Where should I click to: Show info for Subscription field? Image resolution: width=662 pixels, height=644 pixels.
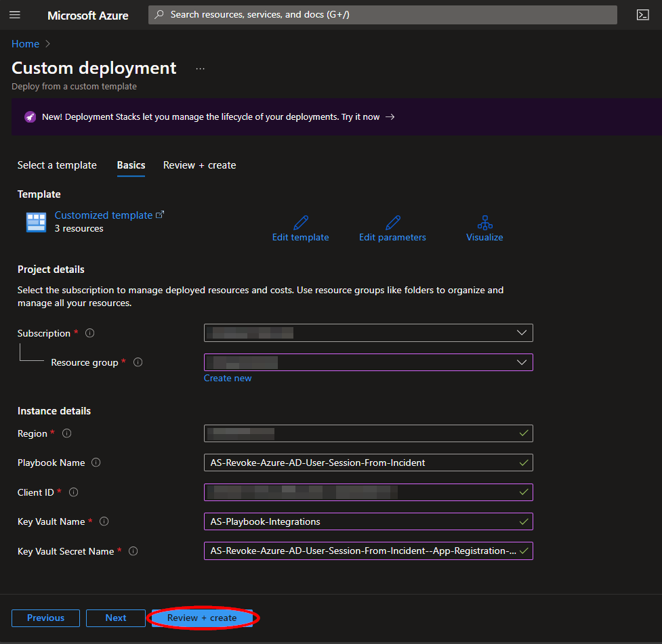90,333
